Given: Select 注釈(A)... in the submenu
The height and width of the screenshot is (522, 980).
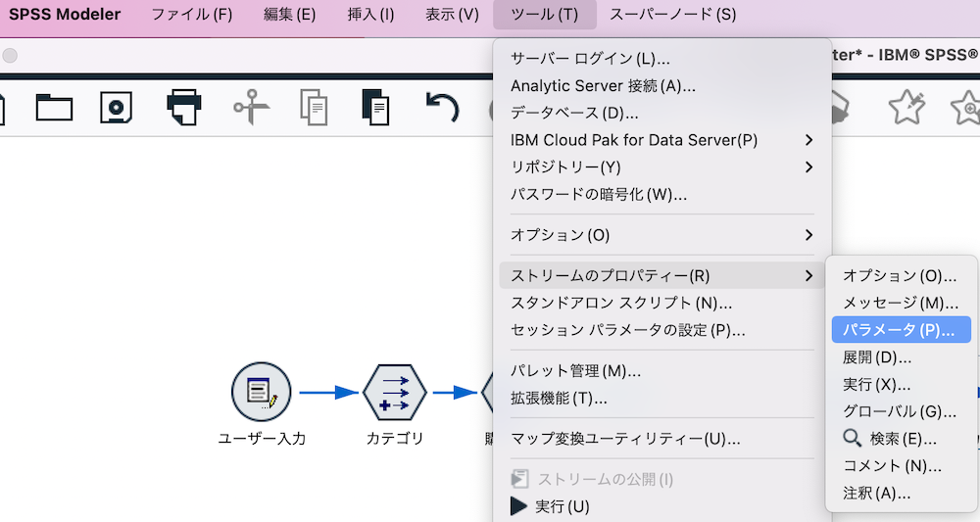Looking at the screenshot, I should [x=902, y=494].
